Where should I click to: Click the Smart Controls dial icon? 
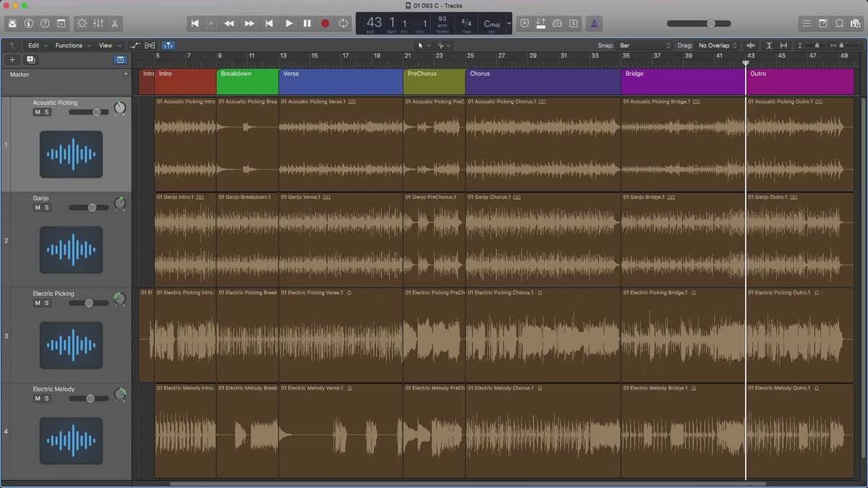(x=81, y=23)
